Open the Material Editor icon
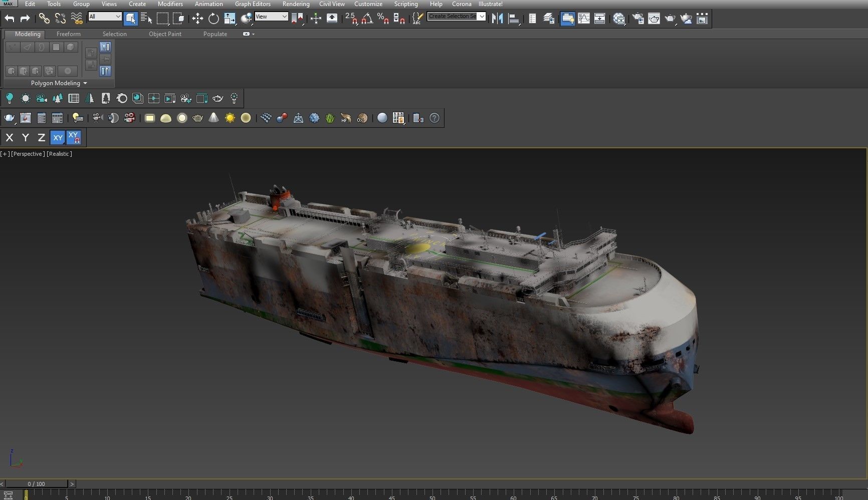The width and height of the screenshot is (868, 500). [619, 19]
